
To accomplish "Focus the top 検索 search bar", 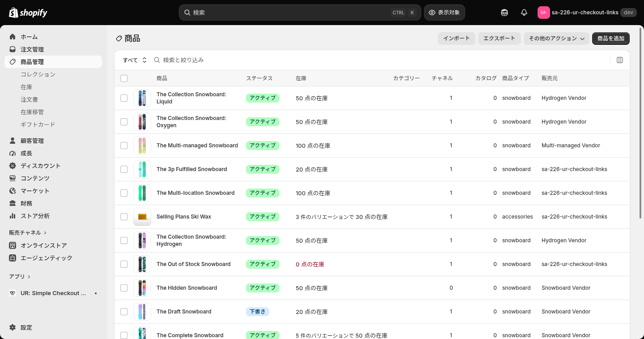I will tap(300, 13).
